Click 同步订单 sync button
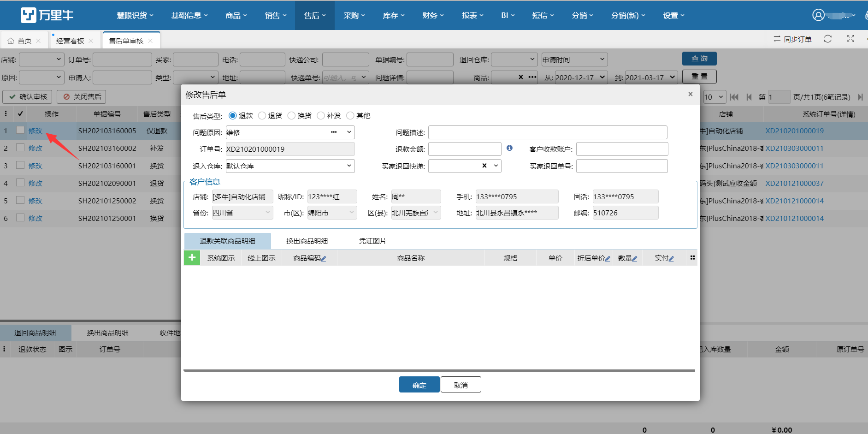This screenshot has height=434, width=868. (x=792, y=39)
